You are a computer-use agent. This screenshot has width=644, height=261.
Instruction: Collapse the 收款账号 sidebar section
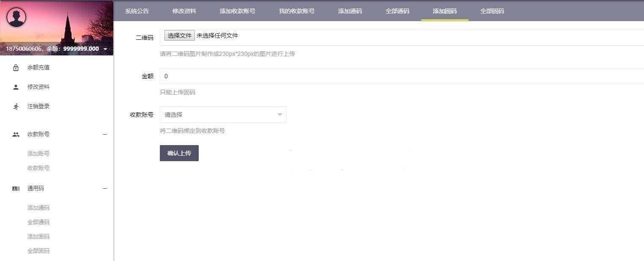(104, 134)
